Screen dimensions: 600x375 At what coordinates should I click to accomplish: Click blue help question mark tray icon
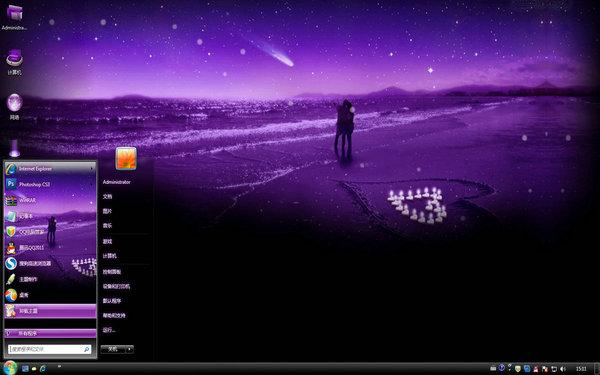[x=502, y=368]
